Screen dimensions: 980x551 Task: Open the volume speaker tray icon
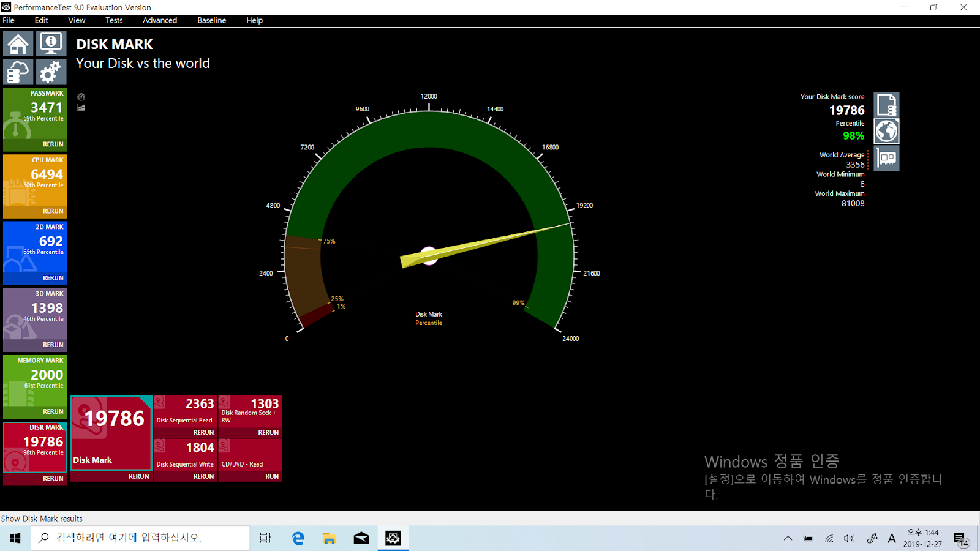(849, 539)
